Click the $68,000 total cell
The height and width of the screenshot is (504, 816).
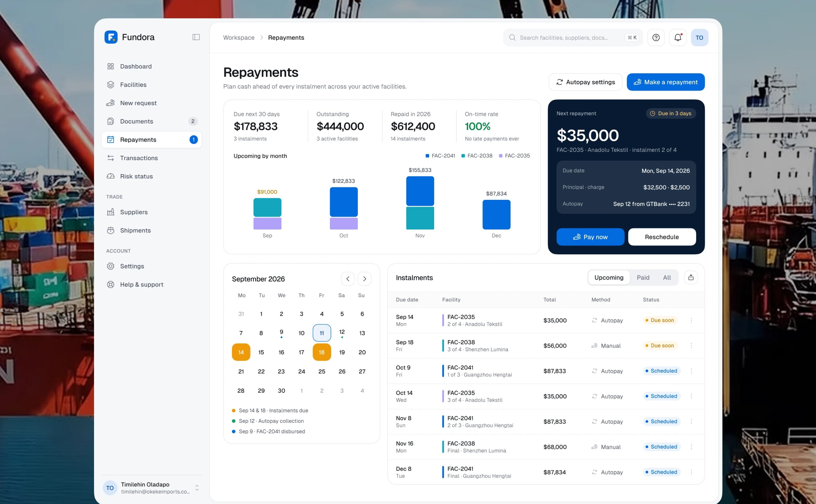pos(555,447)
